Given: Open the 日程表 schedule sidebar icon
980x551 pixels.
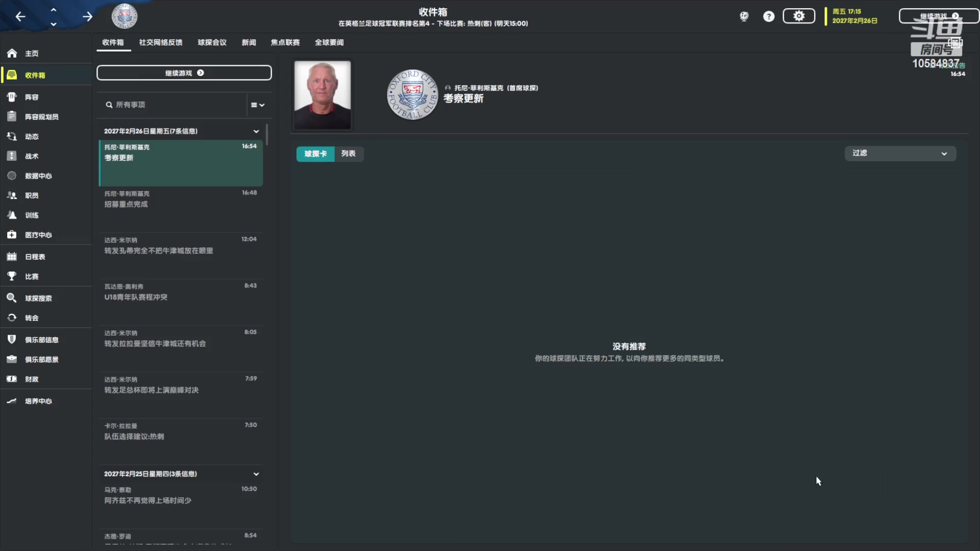Looking at the screenshot, I should [x=12, y=257].
